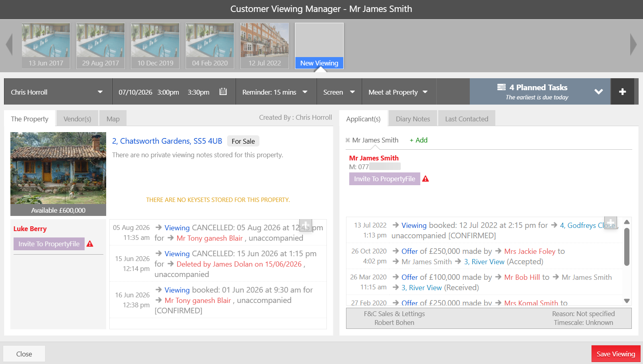Remove applicant Mr James Smith with the x
This screenshot has height=364, width=643.
tap(348, 140)
